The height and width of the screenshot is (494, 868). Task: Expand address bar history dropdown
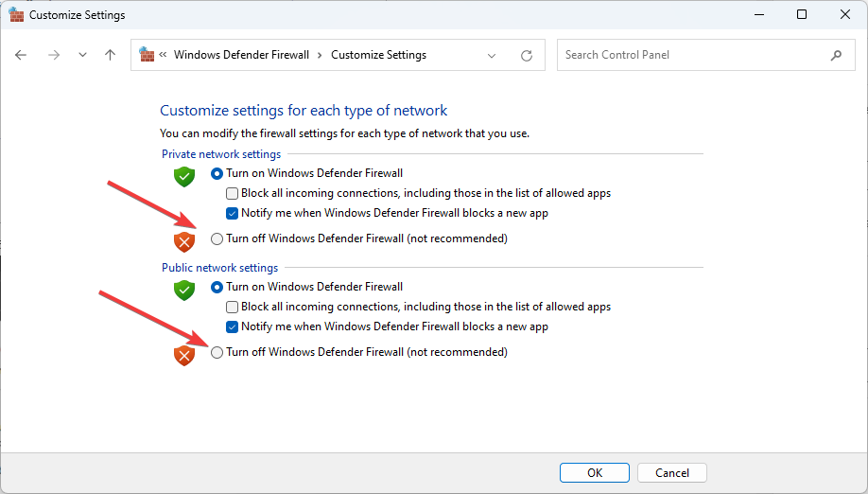(492, 56)
